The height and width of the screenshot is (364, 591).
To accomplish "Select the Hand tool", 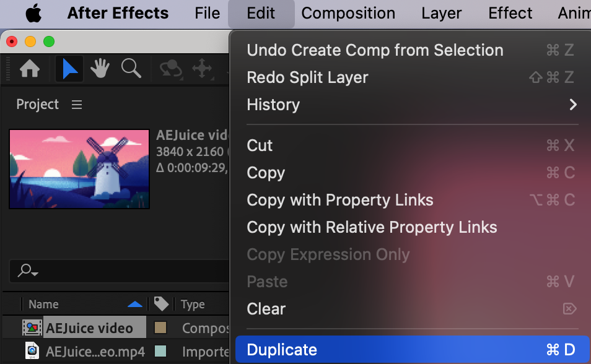I will (x=100, y=69).
